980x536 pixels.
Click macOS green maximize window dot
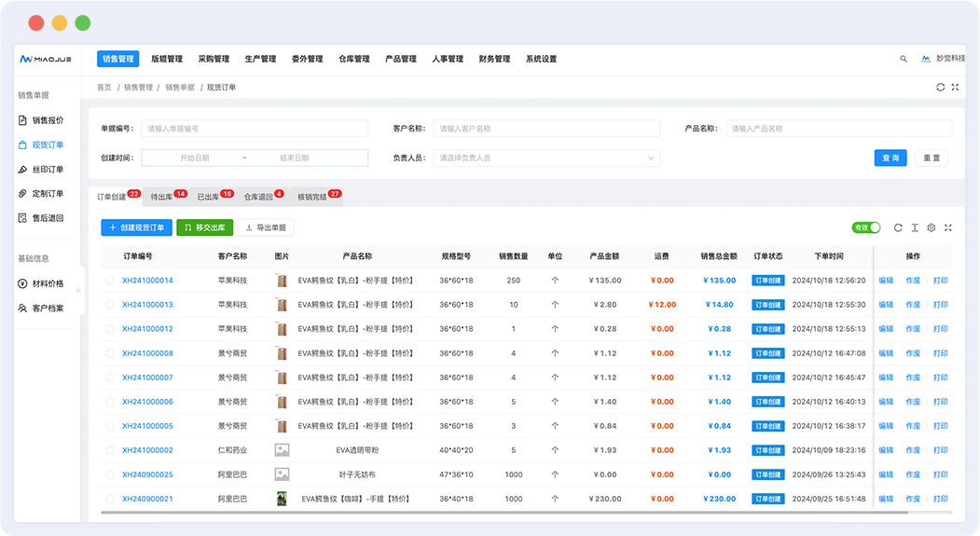[82, 23]
